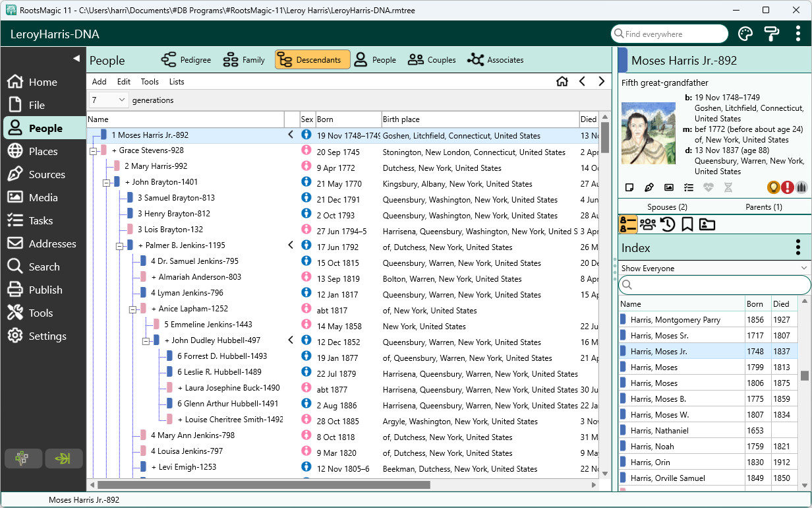This screenshot has height=508, width=812.
Task: Show Parents (1) of Moses Harris Jr.
Action: pos(763,207)
